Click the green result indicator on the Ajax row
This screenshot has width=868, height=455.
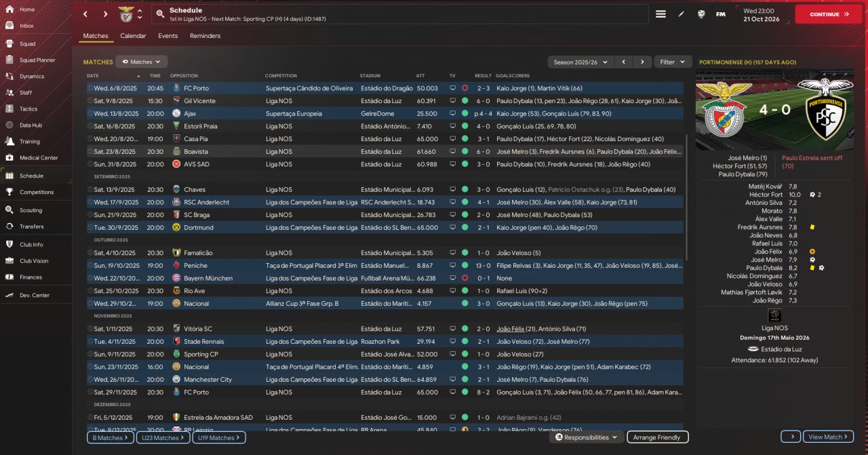click(x=465, y=113)
